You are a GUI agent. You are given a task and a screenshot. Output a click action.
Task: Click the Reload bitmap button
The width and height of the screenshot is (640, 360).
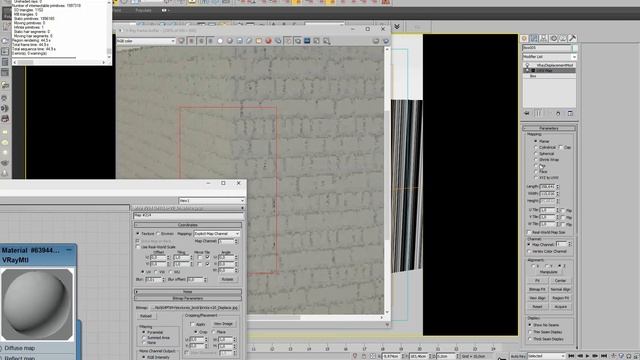click(x=146, y=316)
